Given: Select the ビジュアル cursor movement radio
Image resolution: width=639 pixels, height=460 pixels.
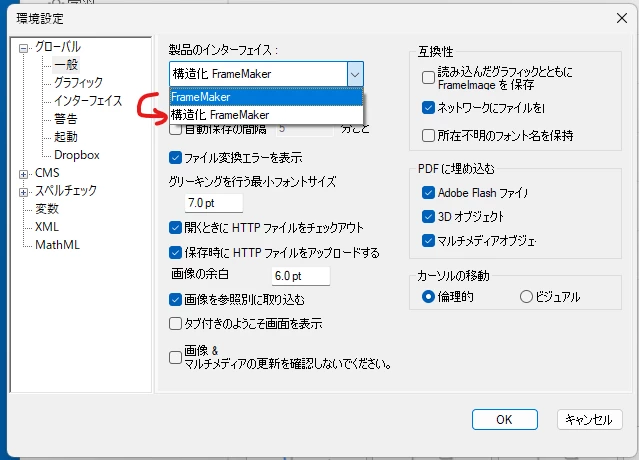Looking at the screenshot, I should (526, 297).
